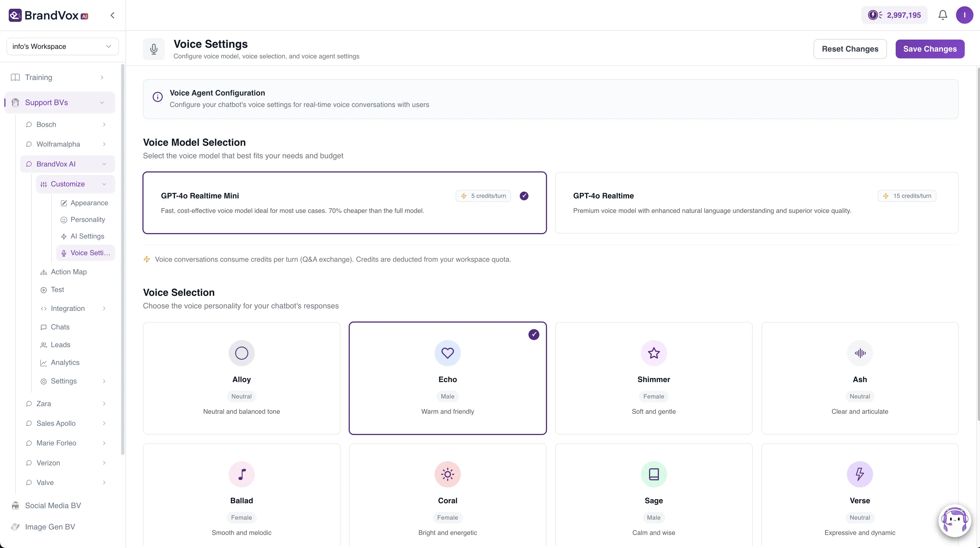Click the Customize sliders icon

[44, 184]
